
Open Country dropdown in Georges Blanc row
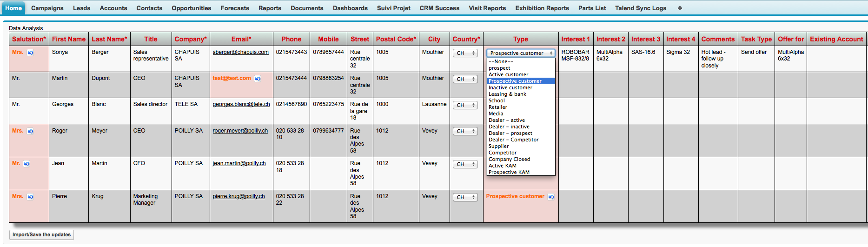(465, 105)
